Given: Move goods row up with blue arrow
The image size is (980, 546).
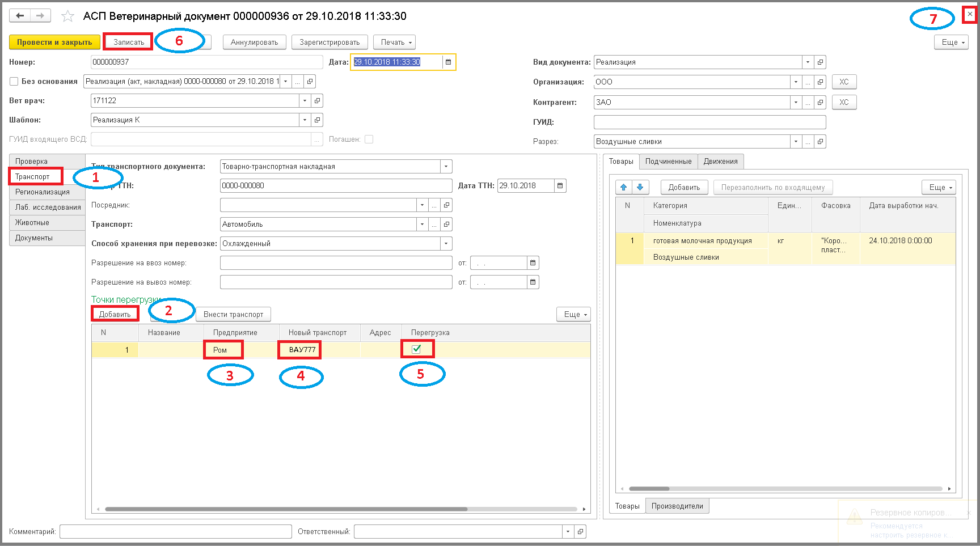Looking at the screenshot, I should (624, 187).
